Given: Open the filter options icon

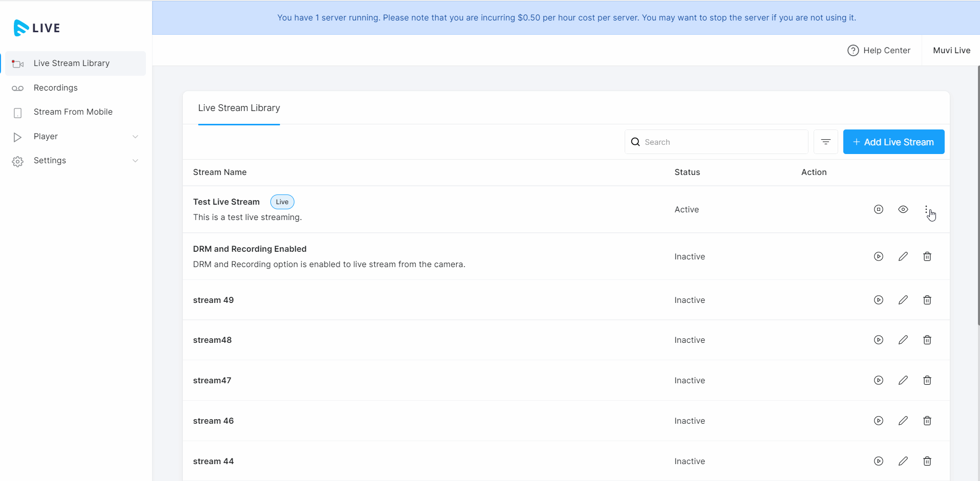Looking at the screenshot, I should click(x=825, y=142).
